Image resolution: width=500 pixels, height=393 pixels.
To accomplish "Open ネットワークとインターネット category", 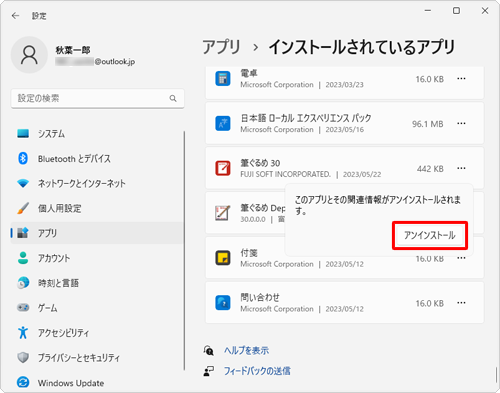I will (97, 183).
